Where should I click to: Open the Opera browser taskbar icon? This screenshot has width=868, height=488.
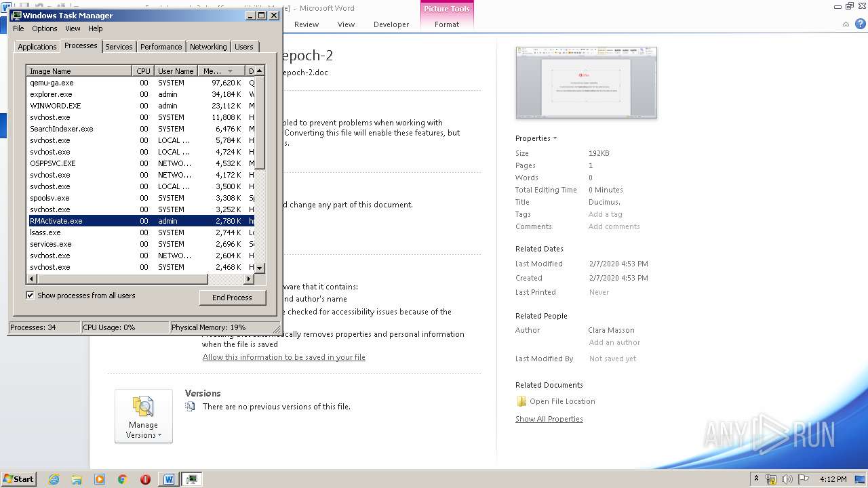click(145, 479)
